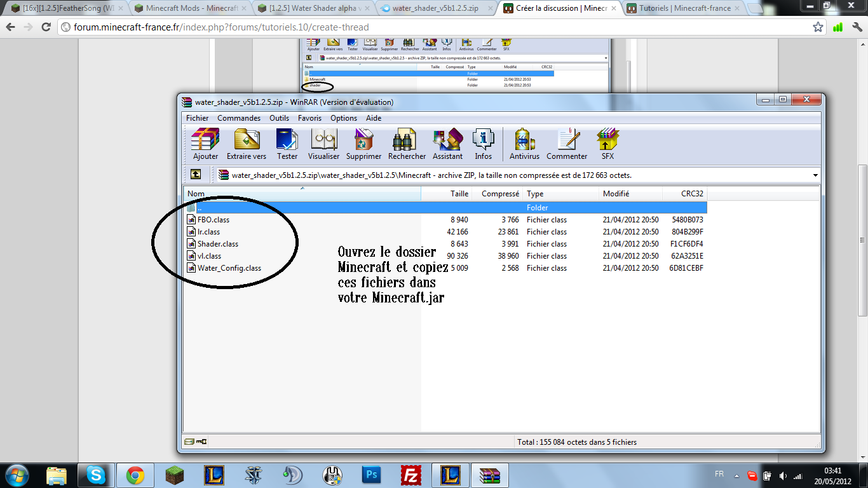Go up one folder level button

click(196, 175)
